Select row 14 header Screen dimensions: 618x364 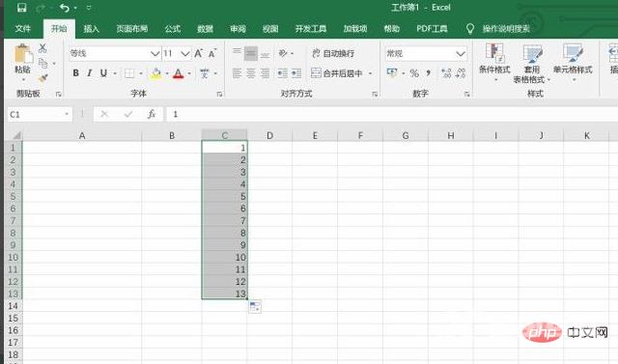click(13, 306)
